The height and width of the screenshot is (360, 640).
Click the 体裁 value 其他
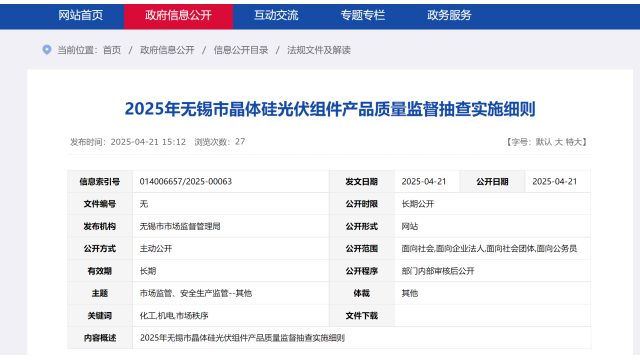click(410, 293)
